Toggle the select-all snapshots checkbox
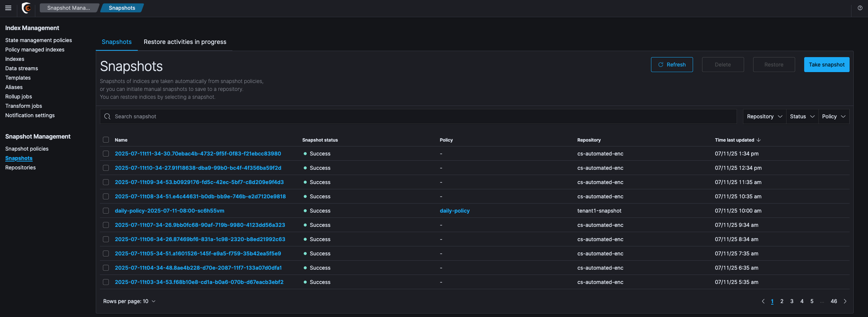The height and width of the screenshot is (317, 868). tap(106, 140)
